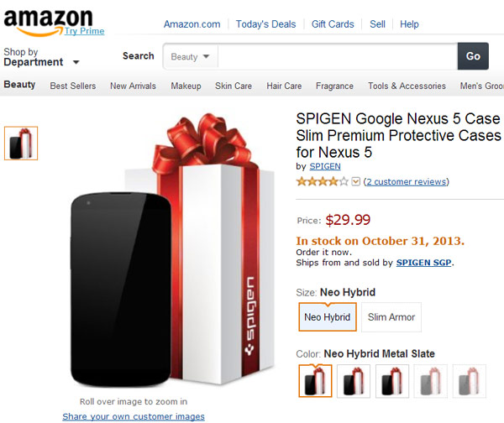Click into the search input field
Screen dimensions: 504x423
(336, 56)
